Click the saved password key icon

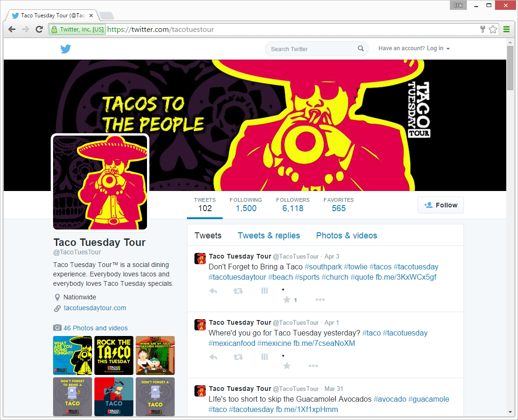[483, 30]
